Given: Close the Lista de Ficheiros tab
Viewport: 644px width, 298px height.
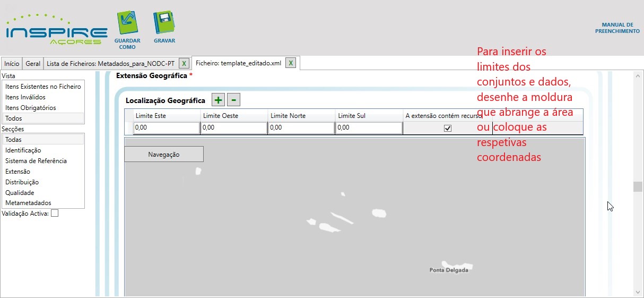Looking at the screenshot, I should 184,63.
